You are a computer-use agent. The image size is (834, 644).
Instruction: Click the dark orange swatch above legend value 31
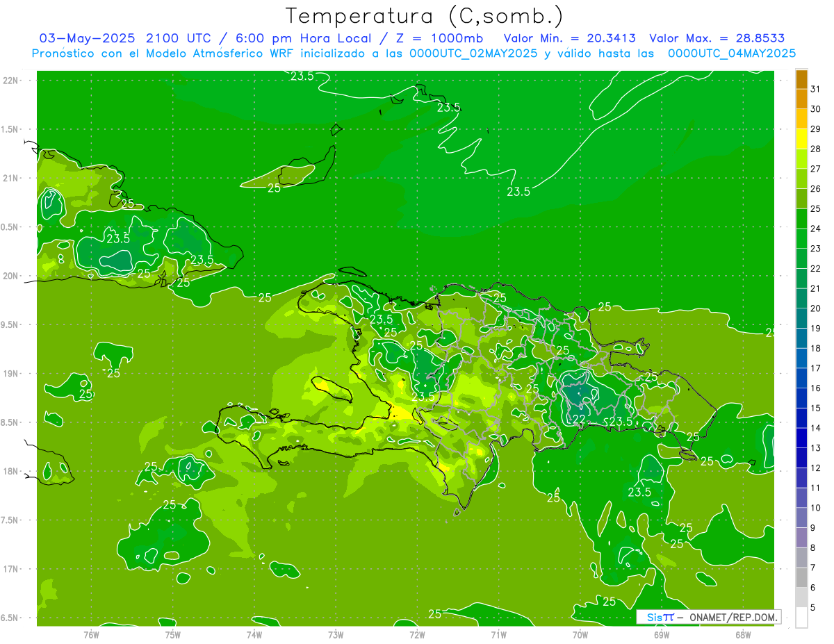(801, 79)
